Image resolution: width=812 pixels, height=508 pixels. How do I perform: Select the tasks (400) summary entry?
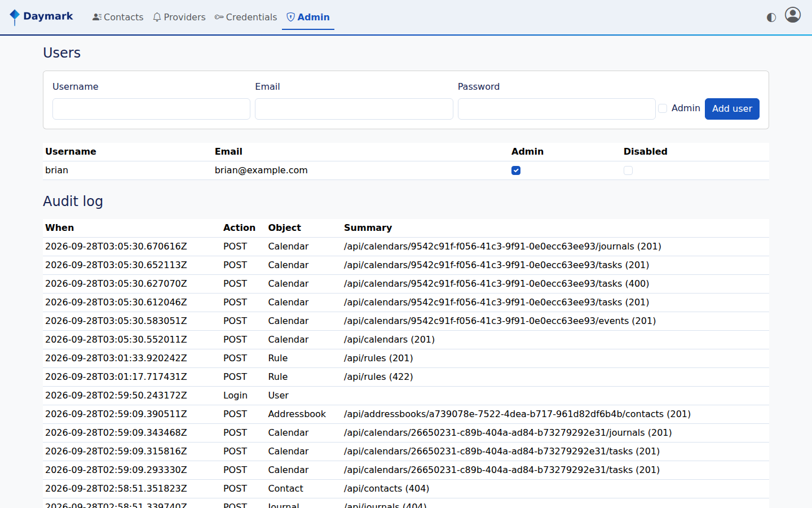(496, 284)
